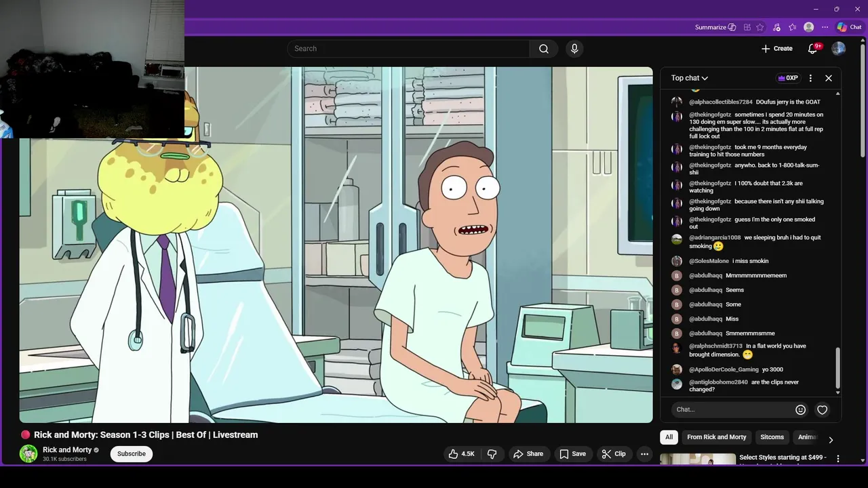The height and width of the screenshot is (488, 868).
Task: Focus the YouTube Search box
Action: coord(408,49)
